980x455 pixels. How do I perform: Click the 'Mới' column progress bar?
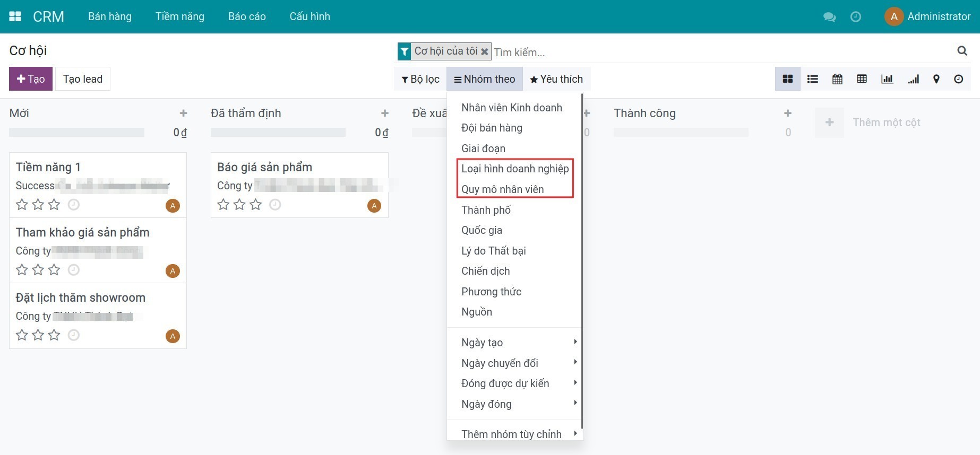pyautogui.click(x=77, y=132)
